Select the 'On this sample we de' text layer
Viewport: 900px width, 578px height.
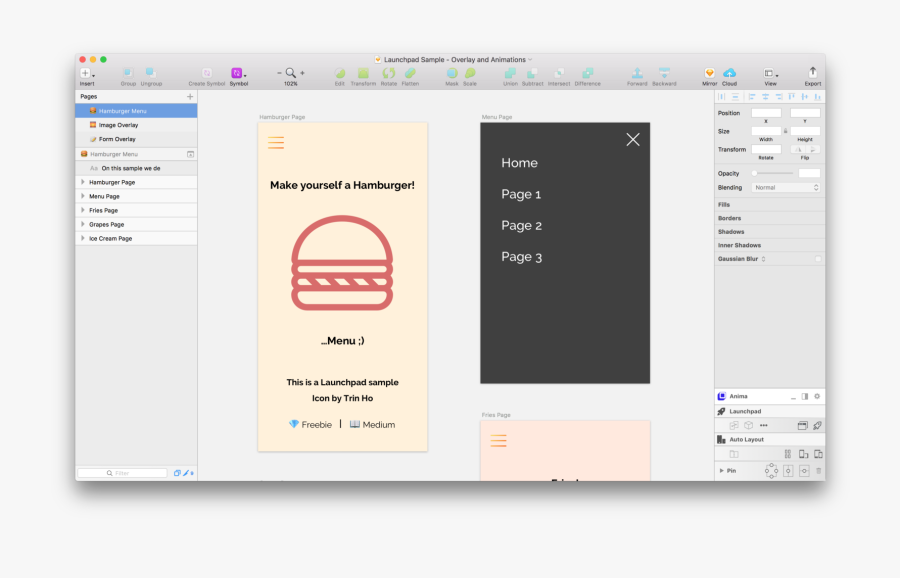pyautogui.click(x=136, y=168)
